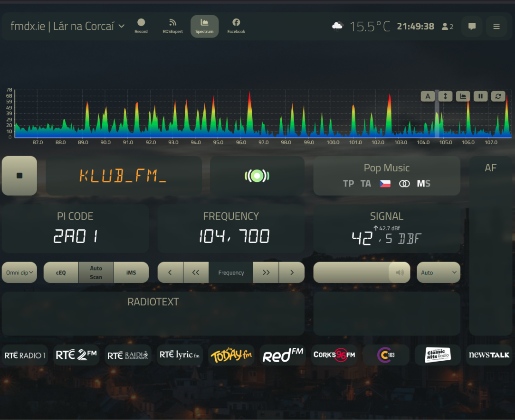Tune down one step with single left arrow

point(170,272)
